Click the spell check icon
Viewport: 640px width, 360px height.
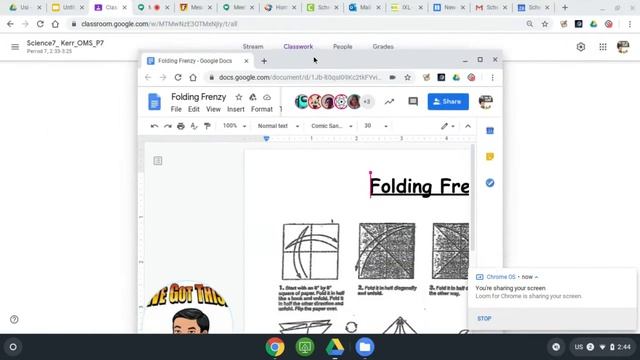click(194, 126)
